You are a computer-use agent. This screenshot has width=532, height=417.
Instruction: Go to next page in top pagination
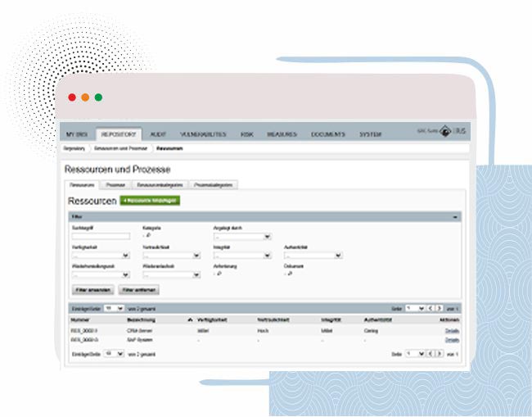pos(440,308)
